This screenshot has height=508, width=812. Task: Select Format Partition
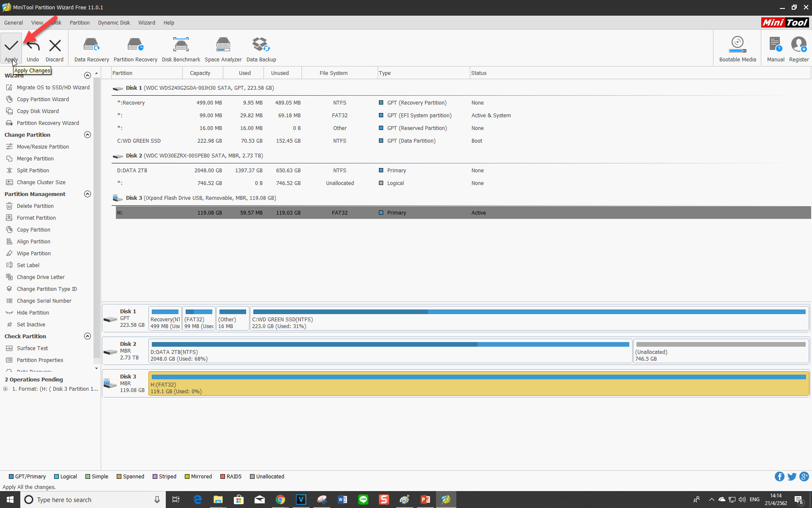36,218
